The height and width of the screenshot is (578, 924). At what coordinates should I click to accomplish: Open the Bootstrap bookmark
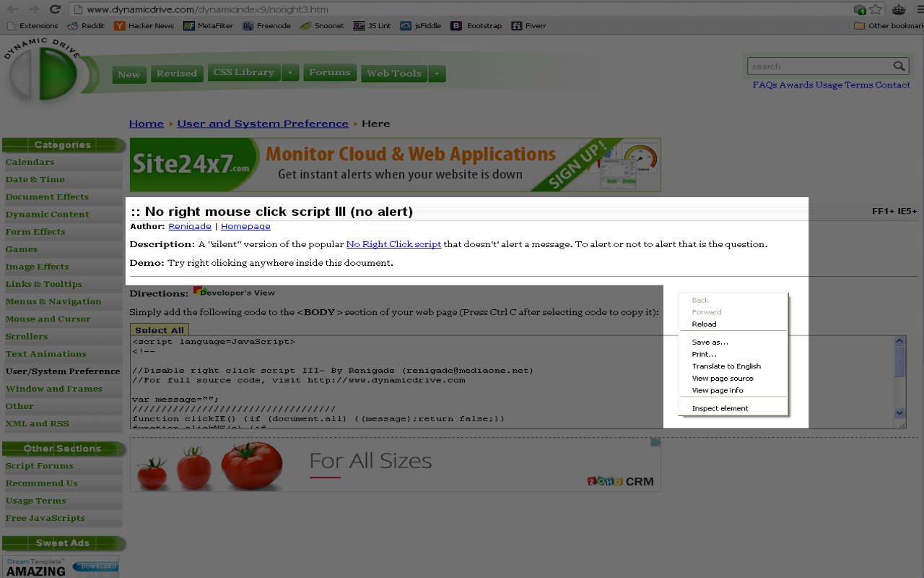coord(476,26)
